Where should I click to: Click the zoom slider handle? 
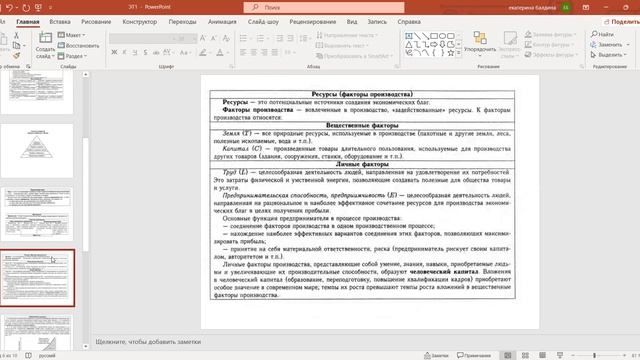tap(595, 356)
